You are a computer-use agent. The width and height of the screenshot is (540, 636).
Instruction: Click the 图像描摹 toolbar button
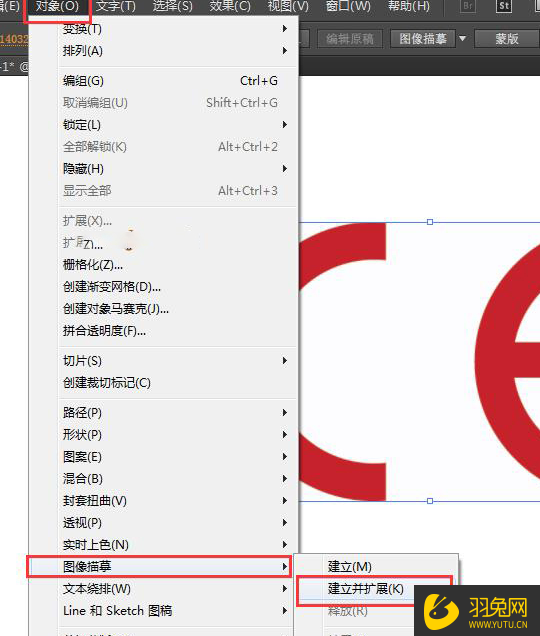click(x=423, y=39)
